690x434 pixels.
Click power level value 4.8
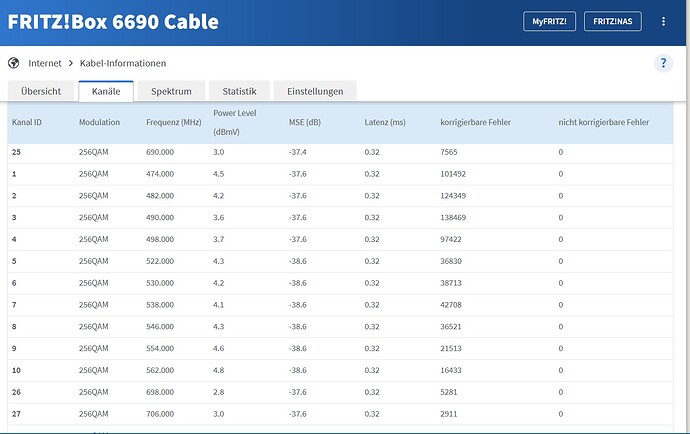tap(219, 371)
